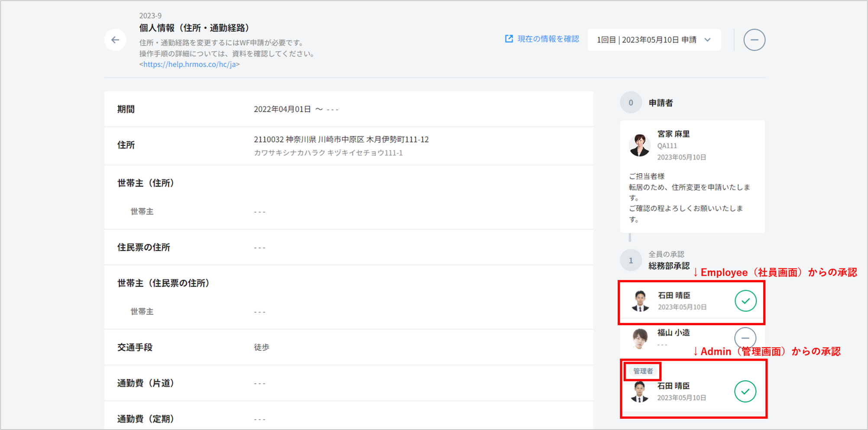Click the back arrow button
868x430 pixels.
coord(115,40)
